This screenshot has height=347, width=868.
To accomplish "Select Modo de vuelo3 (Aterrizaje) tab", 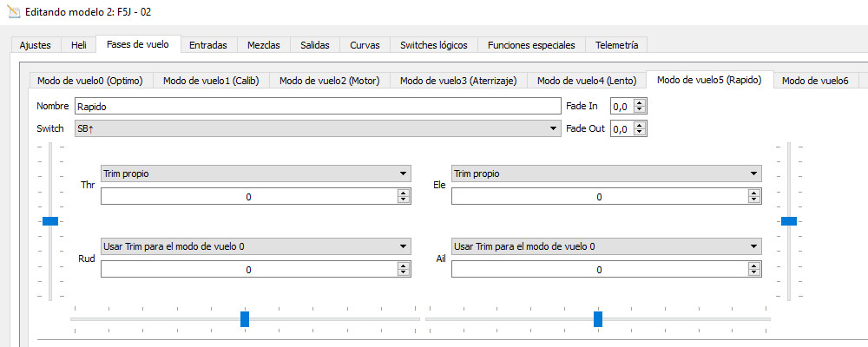I will pyautogui.click(x=458, y=81).
